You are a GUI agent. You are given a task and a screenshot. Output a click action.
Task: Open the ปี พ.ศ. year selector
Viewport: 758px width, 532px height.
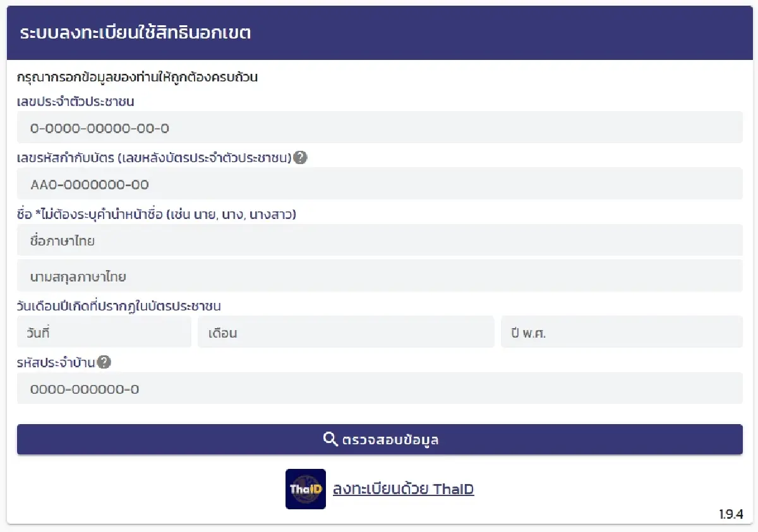pyautogui.click(x=622, y=331)
